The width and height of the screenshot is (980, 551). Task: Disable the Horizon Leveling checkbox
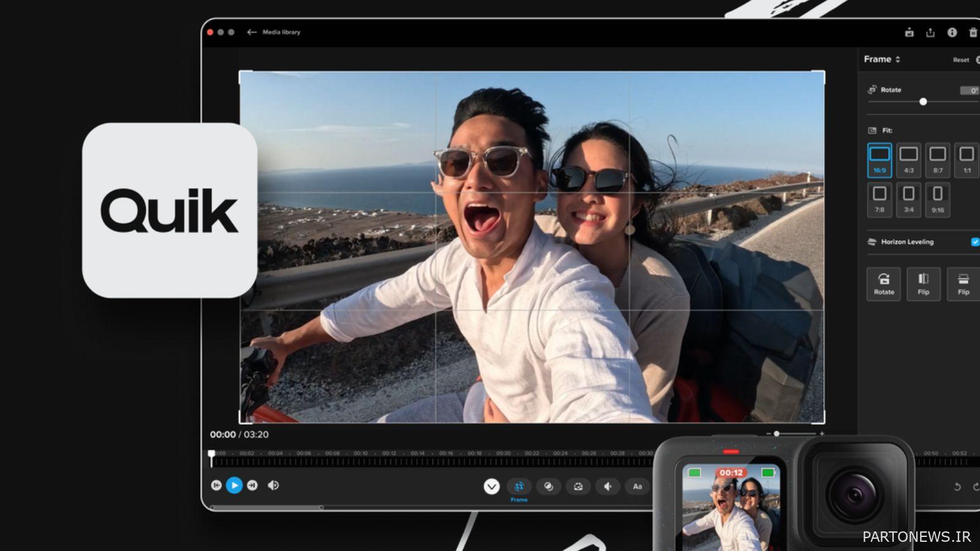(975, 242)
